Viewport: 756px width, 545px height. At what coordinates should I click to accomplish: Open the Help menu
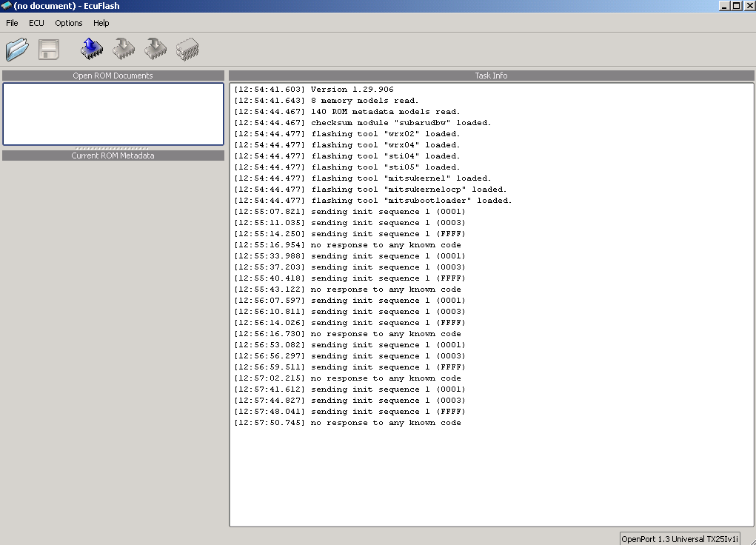pos(101,23)
